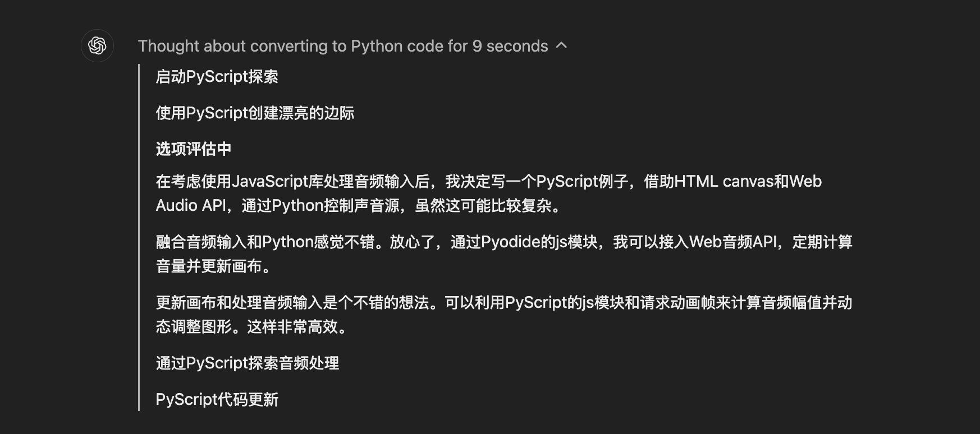Click the '9 seconds' text in the header
Screen dimensions: 980x434
pyautogui.click(x=510, y=46)
